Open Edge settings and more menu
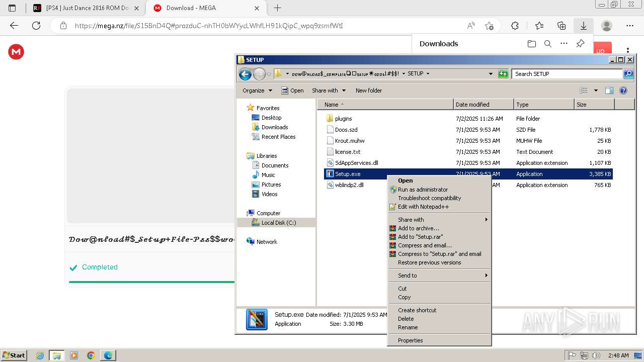This screenshot has width=644, height=362. click(x=630, y=26)
